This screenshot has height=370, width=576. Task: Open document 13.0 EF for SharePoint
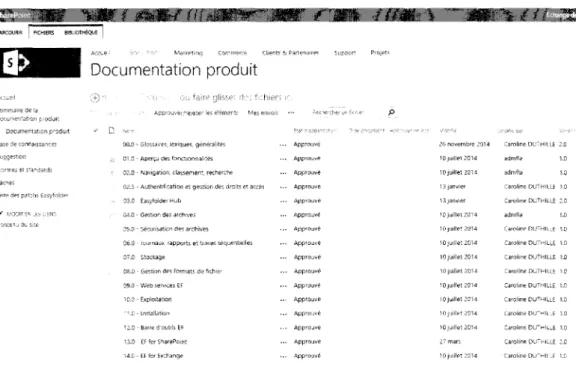[155, 342]
